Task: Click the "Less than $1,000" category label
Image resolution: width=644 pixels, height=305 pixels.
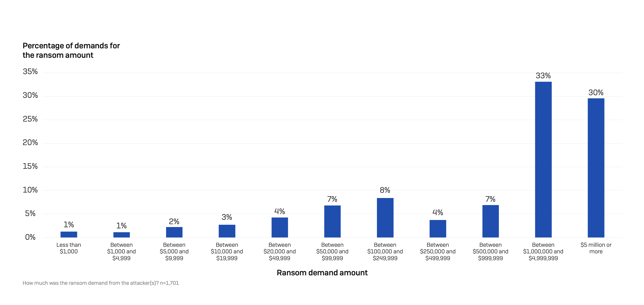Action: 69,248
